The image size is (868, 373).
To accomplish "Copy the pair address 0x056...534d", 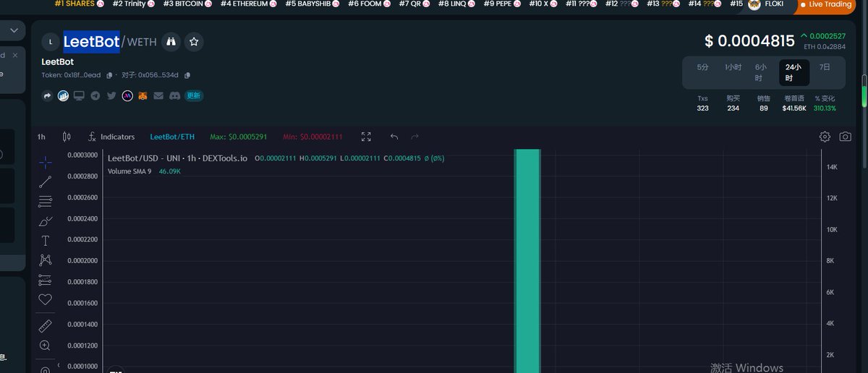I will [x=187, y=75].
